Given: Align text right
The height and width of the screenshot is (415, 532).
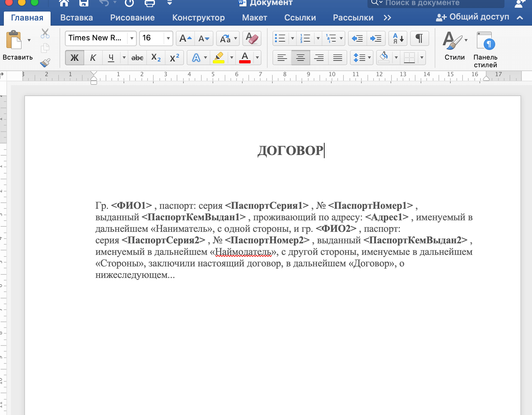Looking at the screenshot, I should click(x=319, y=58).
